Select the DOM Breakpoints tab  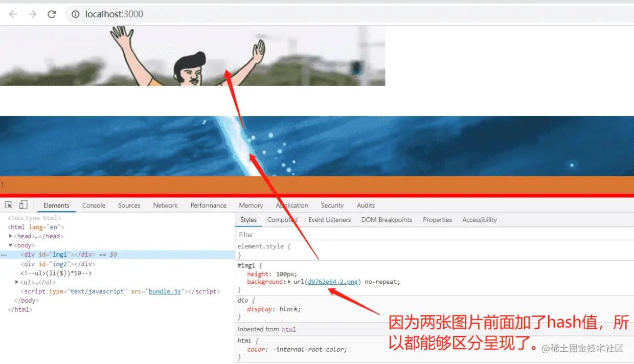coord(387,220)
